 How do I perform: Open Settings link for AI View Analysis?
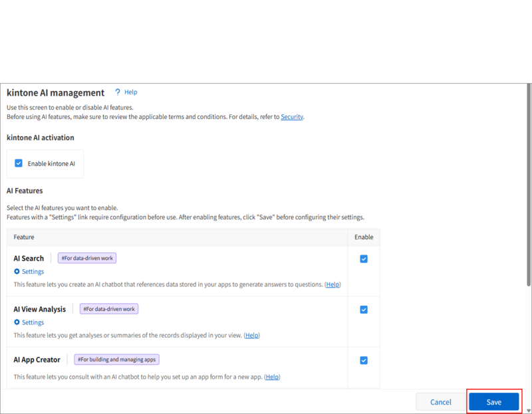pyautogui.click(x=33, y=322)
